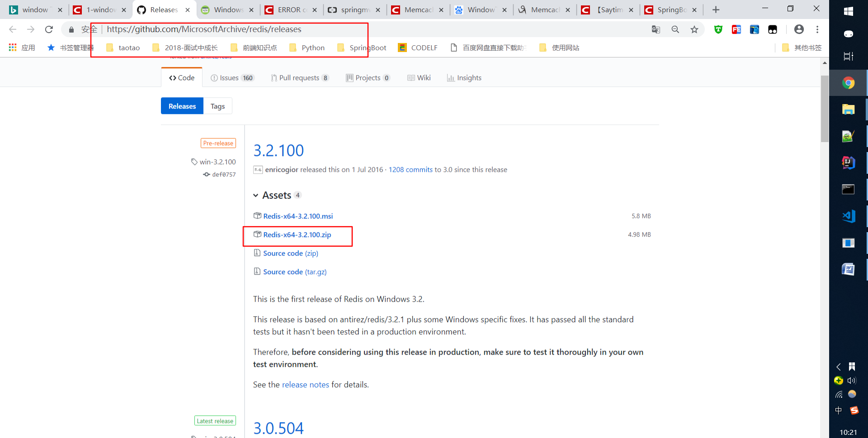Image resolution: width=868 pixels, height=438 pixels.
Task: Open the enricogior user profile
Action: coord(282,170)
